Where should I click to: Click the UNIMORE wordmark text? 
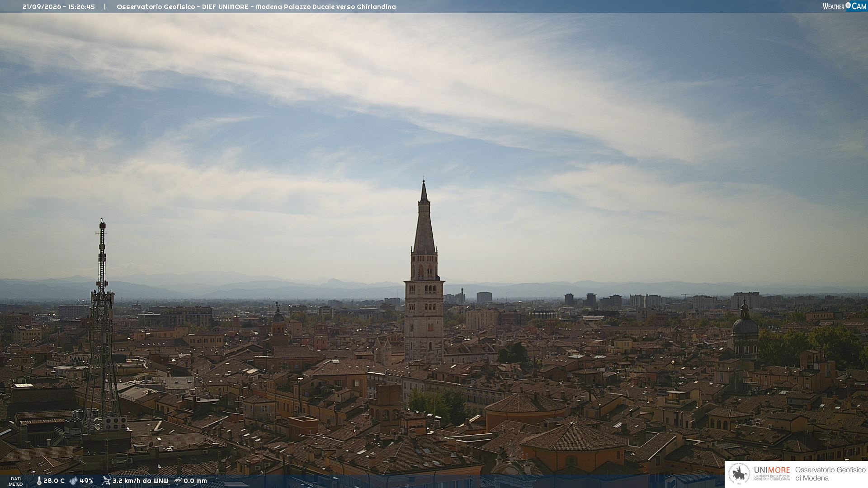pos(772,470)
